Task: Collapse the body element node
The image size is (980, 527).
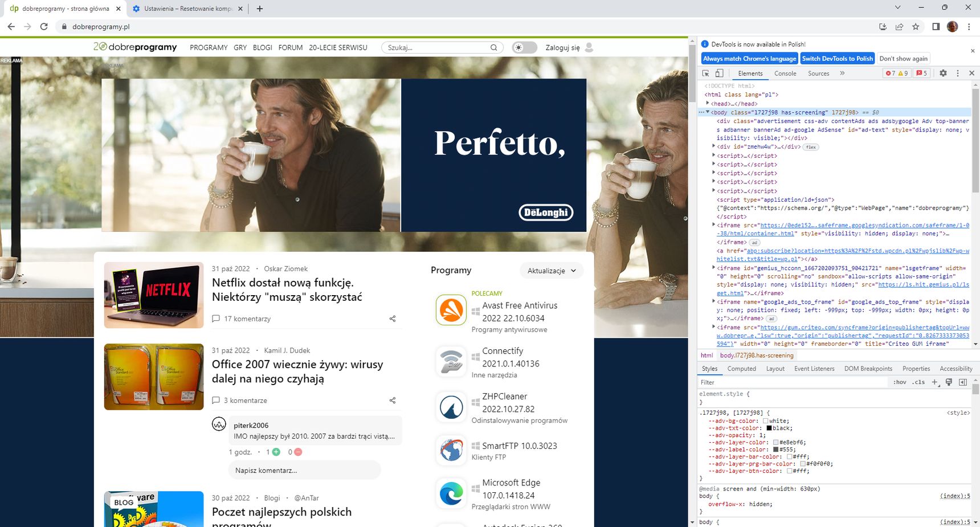Action: tap(708, 112)
